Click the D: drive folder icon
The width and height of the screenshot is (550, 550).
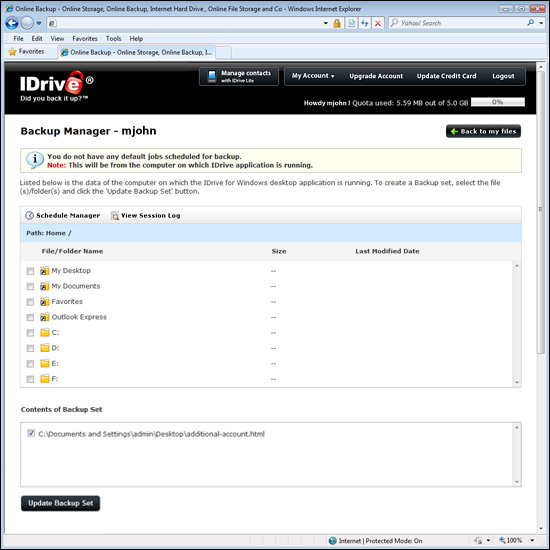(x=45, y=348)
